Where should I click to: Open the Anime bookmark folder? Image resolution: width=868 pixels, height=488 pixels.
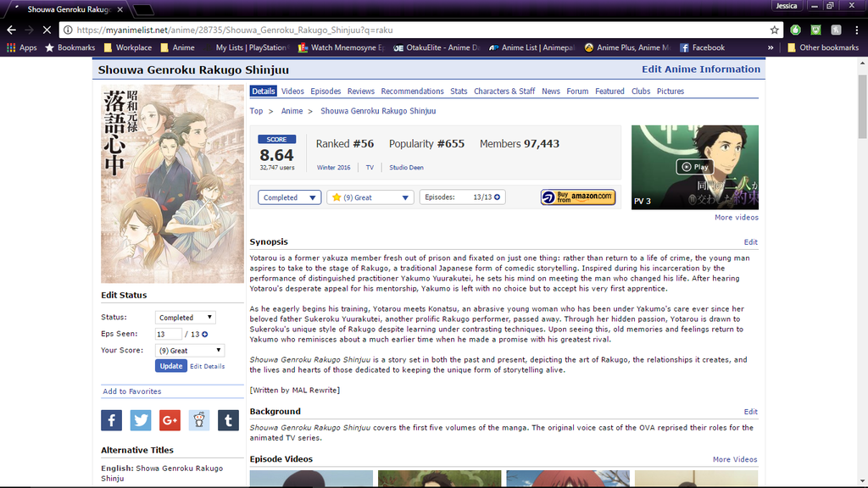[x=177, y=47]
